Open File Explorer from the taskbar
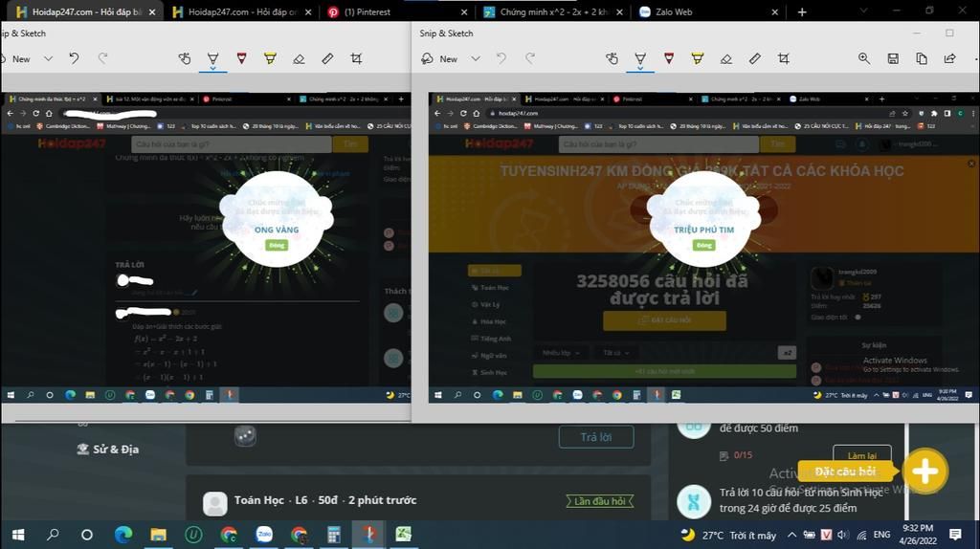The height and width of the screenshot is (549, 980). click(158, 535)
